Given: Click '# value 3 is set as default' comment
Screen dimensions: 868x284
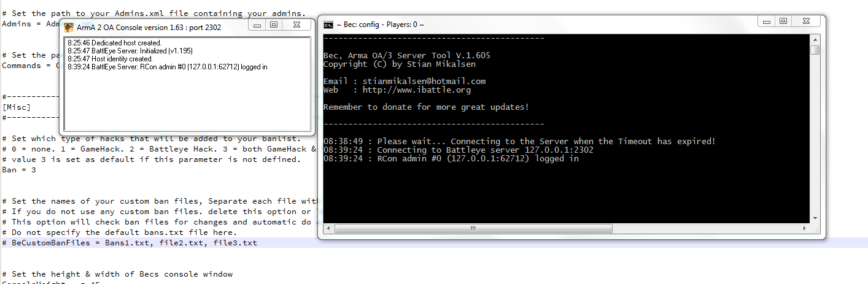Looking at the screenshot, I should [152, 159].
